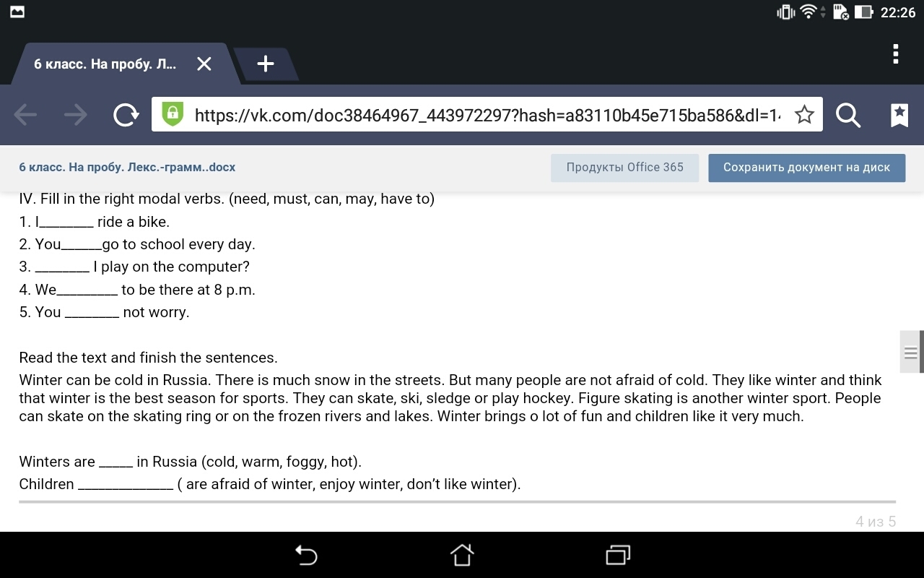Select the "6 класс. На пробу" tab

tap(105, 64)
